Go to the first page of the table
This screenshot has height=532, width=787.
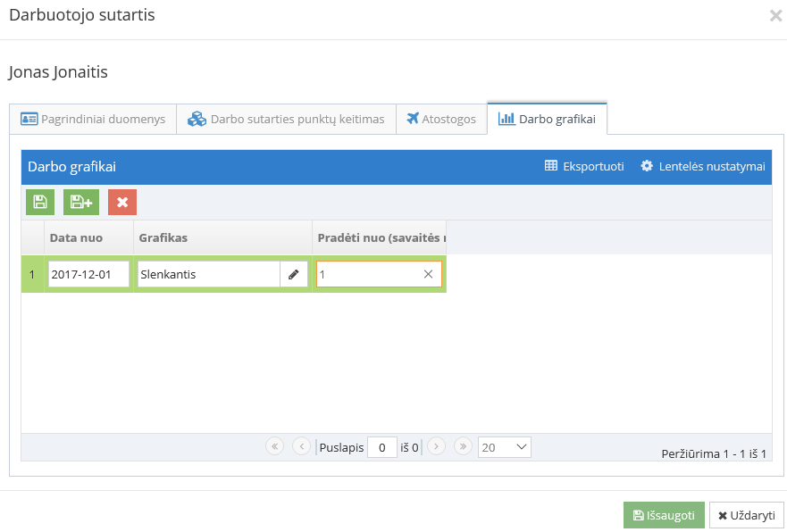274,446
